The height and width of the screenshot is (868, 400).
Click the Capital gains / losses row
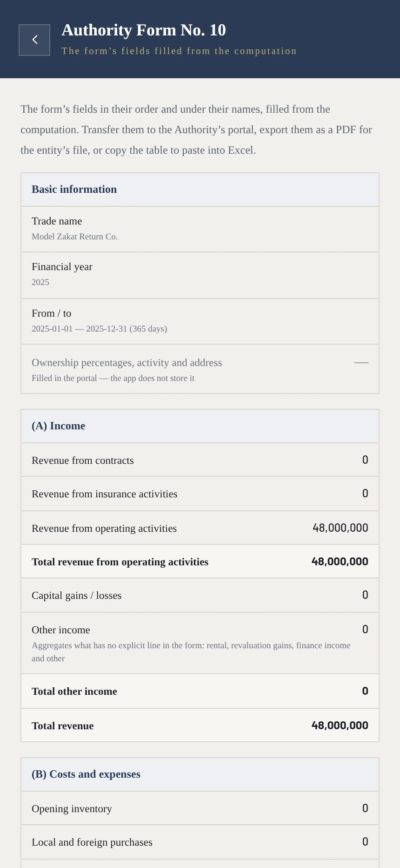tap(200, 595)
